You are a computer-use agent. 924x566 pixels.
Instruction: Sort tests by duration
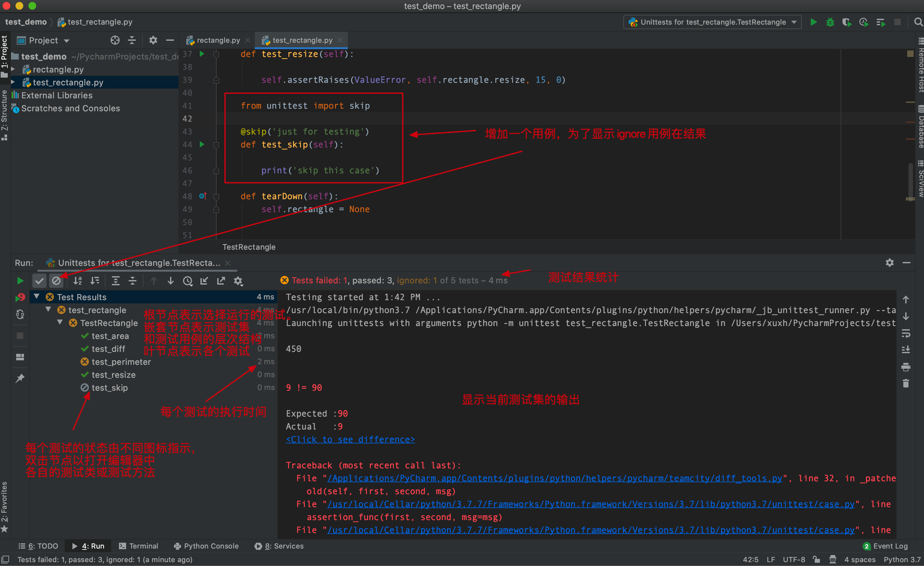coord(94,280)
